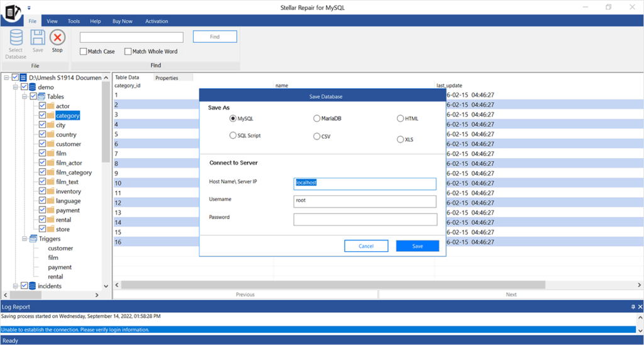Click the Find button

tap(215, 37)
